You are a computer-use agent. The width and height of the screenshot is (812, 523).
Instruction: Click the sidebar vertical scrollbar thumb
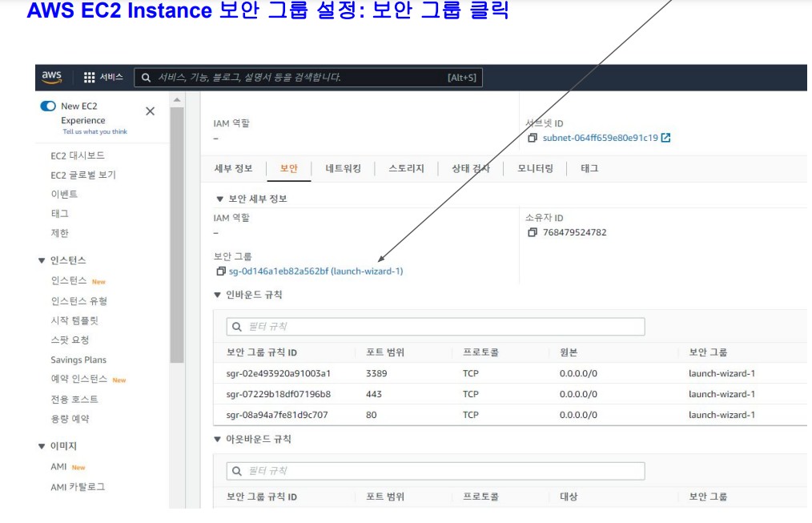tap(177, 235)
